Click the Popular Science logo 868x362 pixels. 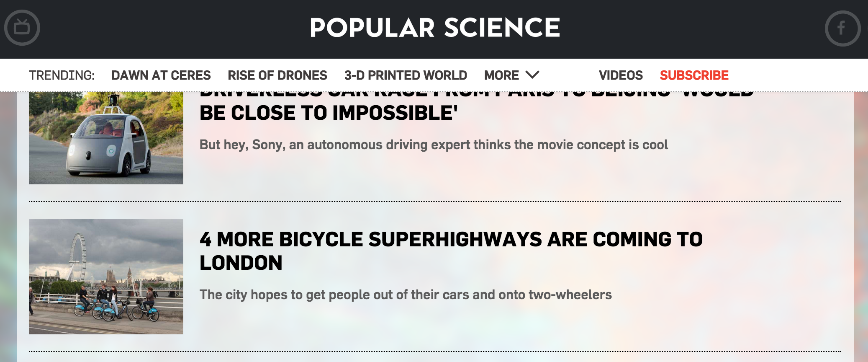[434, 28]
